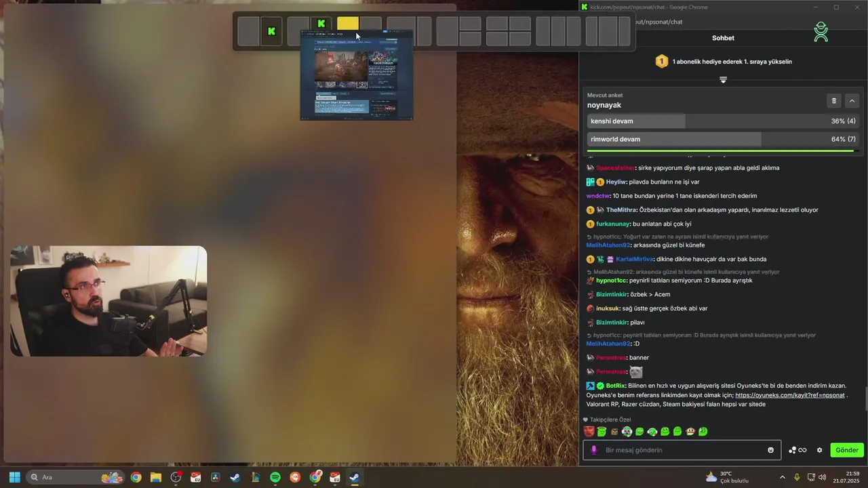Open channel points infinity icon

pos(797,450)
